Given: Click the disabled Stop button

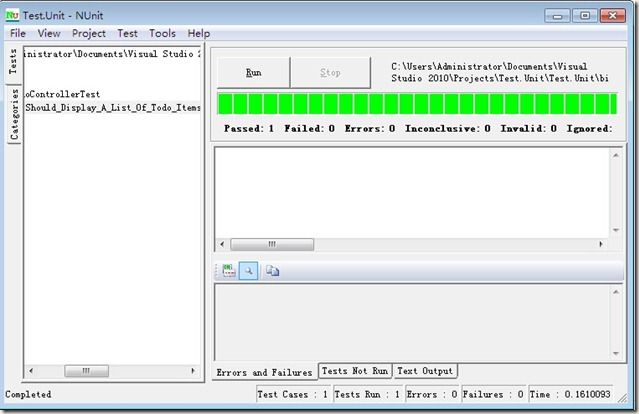Looking at the screenshot, I should pyautogui.click(x=330, y=73).
